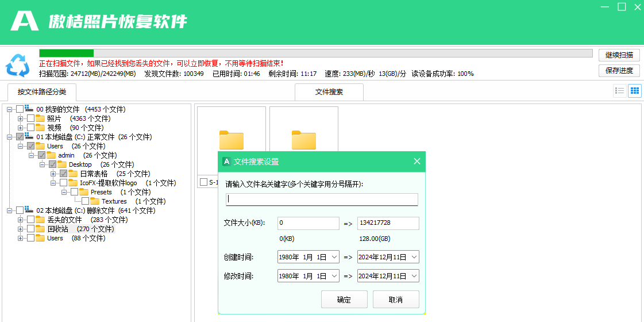
Task: Select the admin (26 个文件) tree row
Action: pyautogui.click(x=87, y=155)
